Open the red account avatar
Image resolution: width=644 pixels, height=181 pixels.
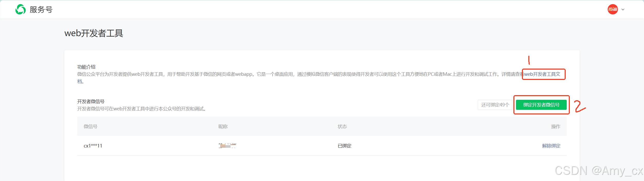pyautogui.click(x=613, y=9)
